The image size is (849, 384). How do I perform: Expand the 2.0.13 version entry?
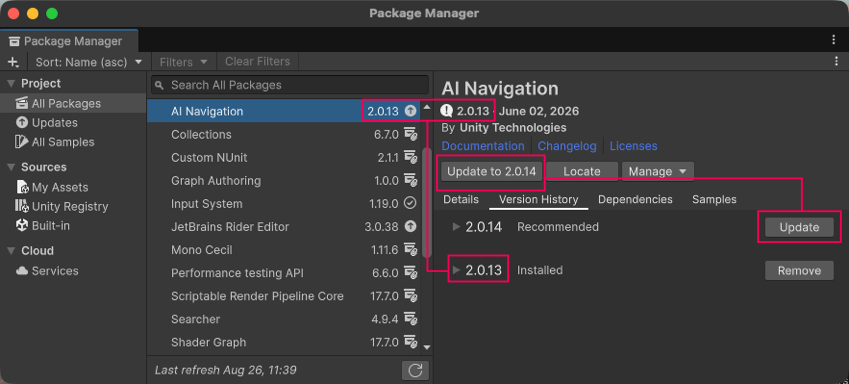point(456,270)
